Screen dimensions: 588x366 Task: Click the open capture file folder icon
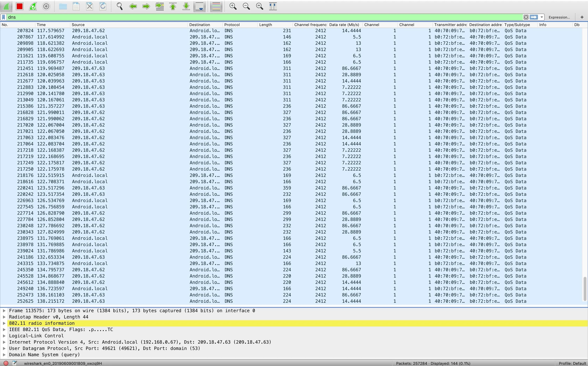63,6
